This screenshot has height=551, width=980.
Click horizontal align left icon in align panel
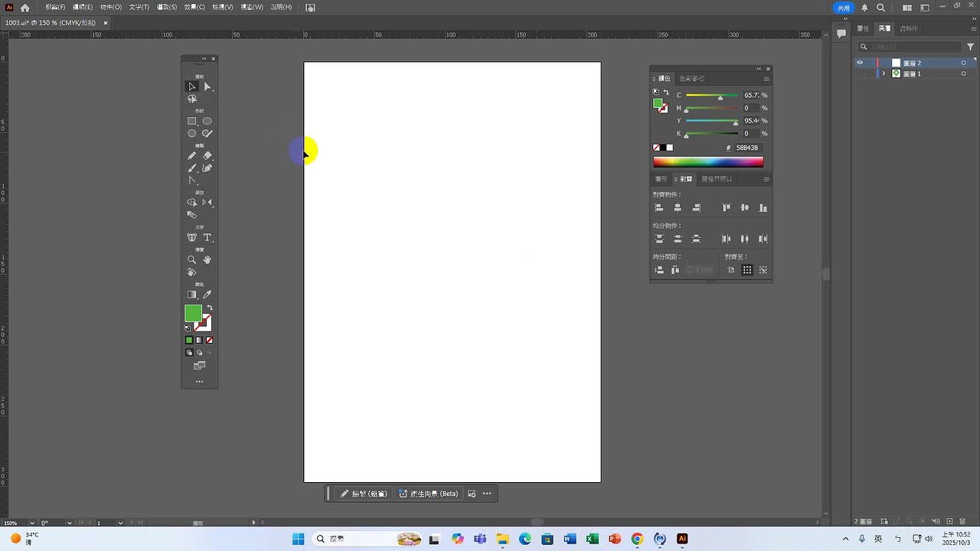point(659,207)
